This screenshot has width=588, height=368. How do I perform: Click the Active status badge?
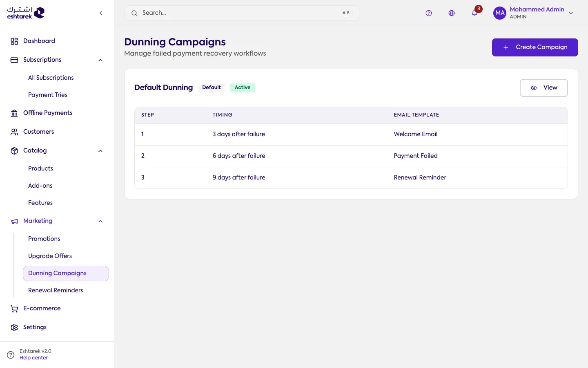click(243, 88)
